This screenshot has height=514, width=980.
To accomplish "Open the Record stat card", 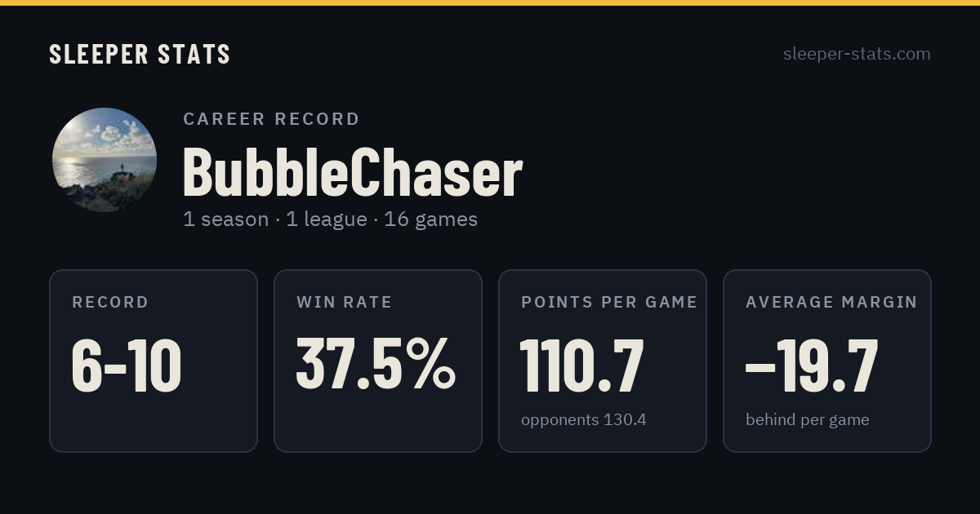I will pos(154,361).
